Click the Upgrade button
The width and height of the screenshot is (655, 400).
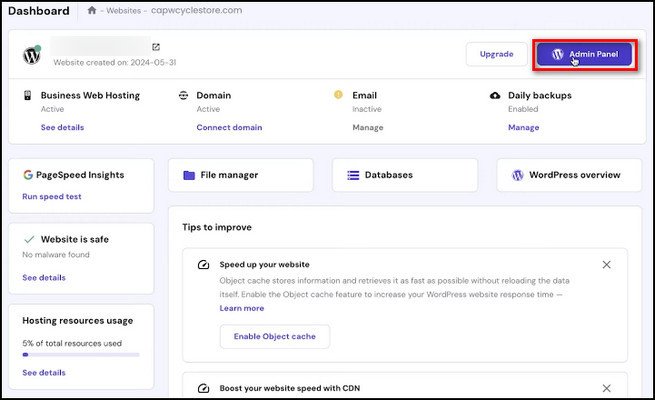point(496,54)
